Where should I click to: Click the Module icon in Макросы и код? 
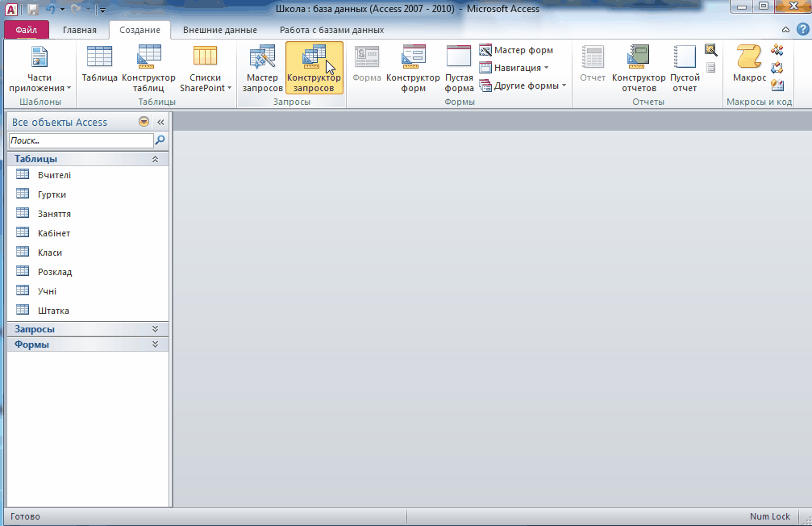[777, 50]
